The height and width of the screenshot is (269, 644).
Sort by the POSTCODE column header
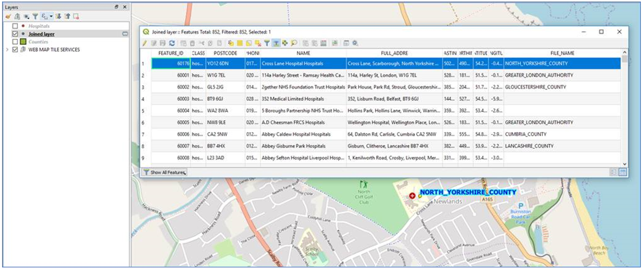coord(225,53)
